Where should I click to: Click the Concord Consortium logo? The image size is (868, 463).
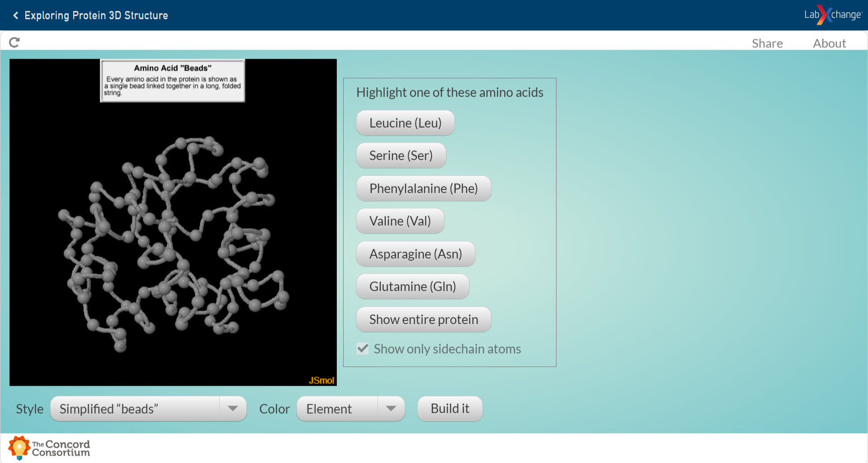(x=50, y=448)
